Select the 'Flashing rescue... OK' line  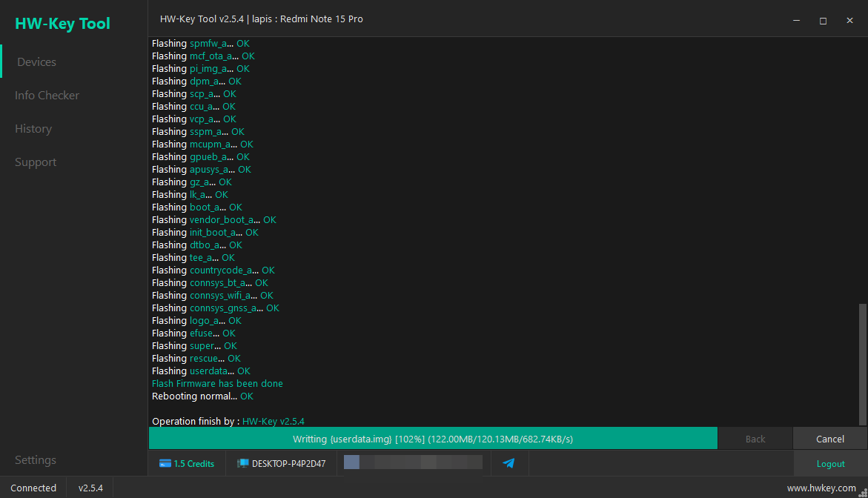click(196, 358)
